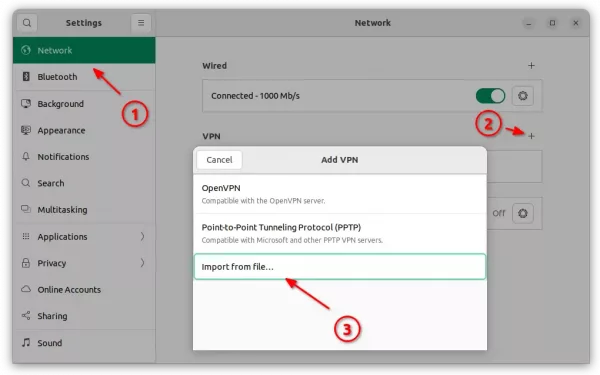Open Background settings
This screenshot has width=600, height=375.
84,104
